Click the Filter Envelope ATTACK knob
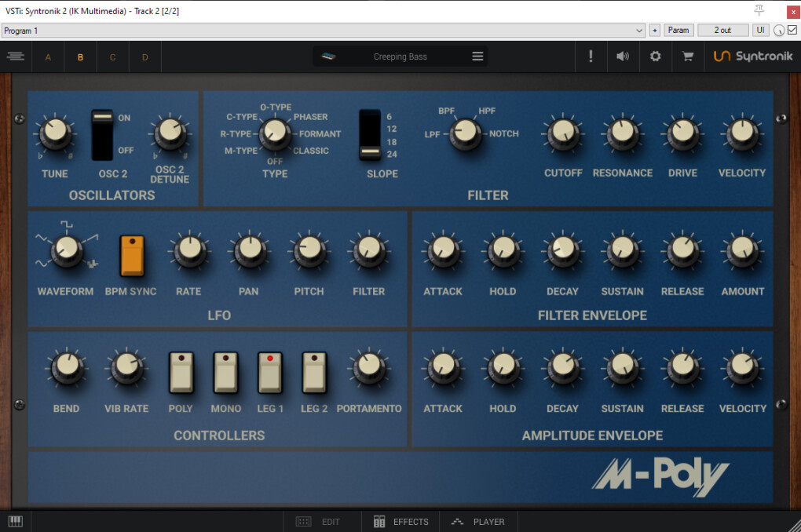 444,250
